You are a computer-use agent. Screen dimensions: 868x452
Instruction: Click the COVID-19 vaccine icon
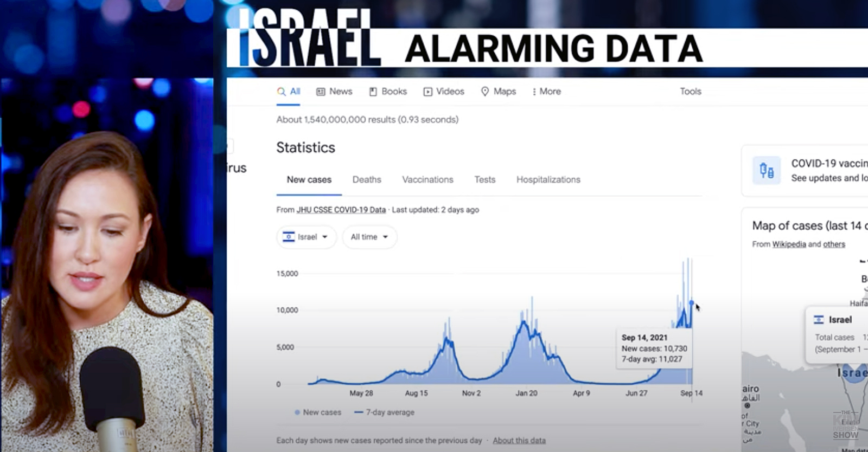pos(767,171)
